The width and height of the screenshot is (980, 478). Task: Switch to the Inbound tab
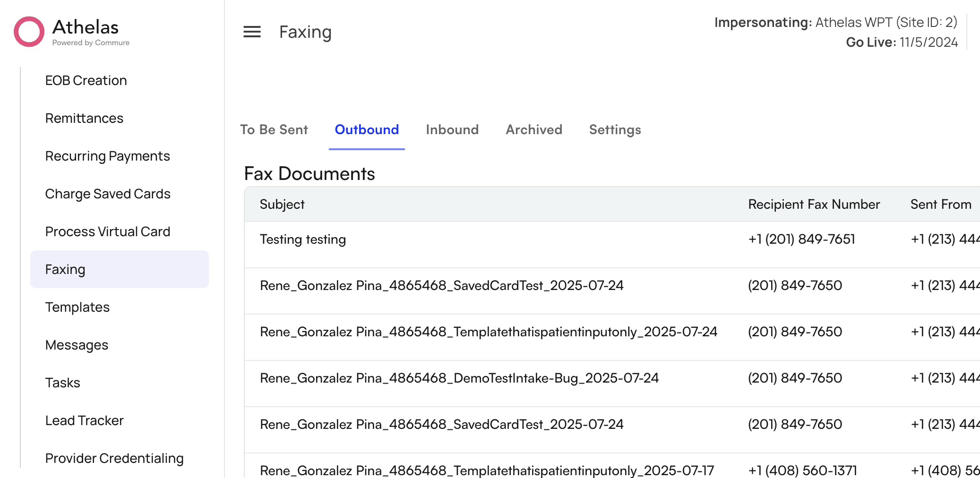[452, 129]
